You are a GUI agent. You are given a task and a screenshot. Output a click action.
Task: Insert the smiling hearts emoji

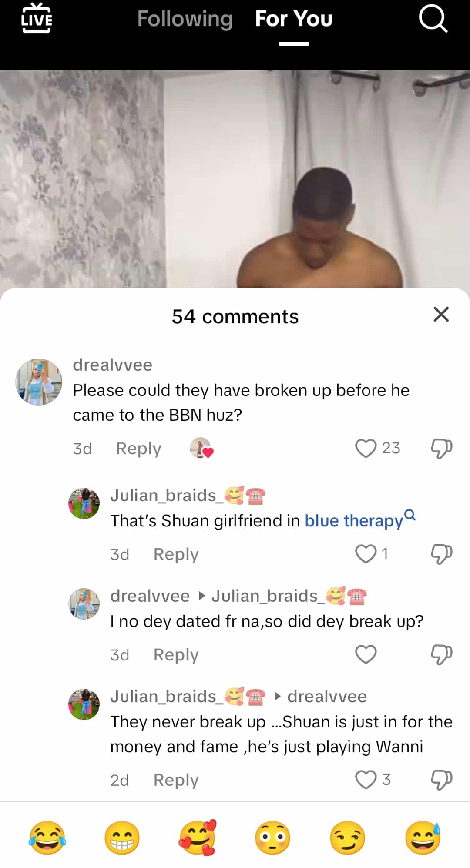[x=198, y=838]
